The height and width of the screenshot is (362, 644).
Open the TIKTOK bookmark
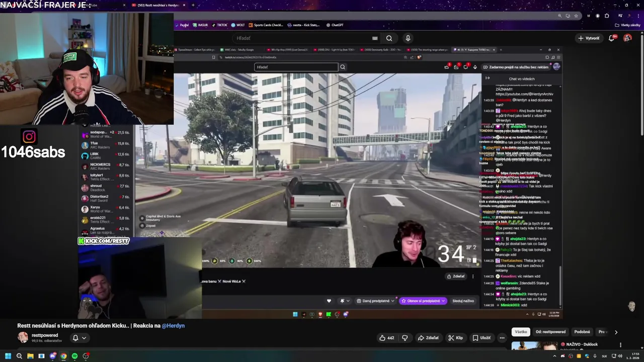click(219, 25)
